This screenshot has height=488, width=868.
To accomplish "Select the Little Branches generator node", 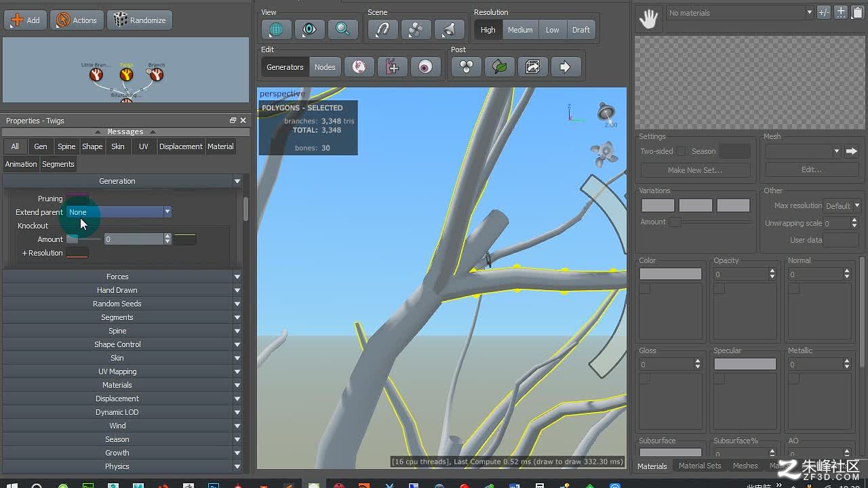I will coord(96,75).
